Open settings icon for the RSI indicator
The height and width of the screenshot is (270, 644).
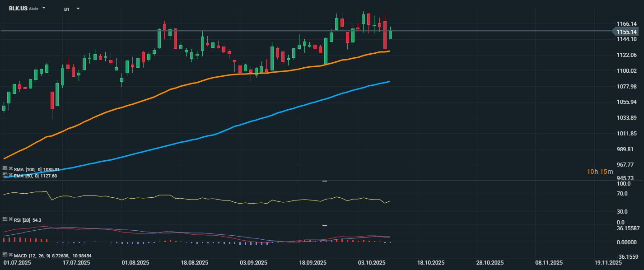tap(5, 219)
